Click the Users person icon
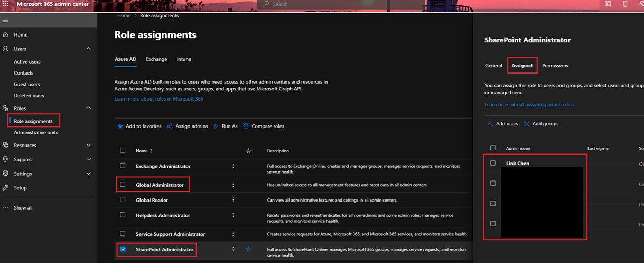This screenshot has height=263, width=644. click(x=5, y=49)
